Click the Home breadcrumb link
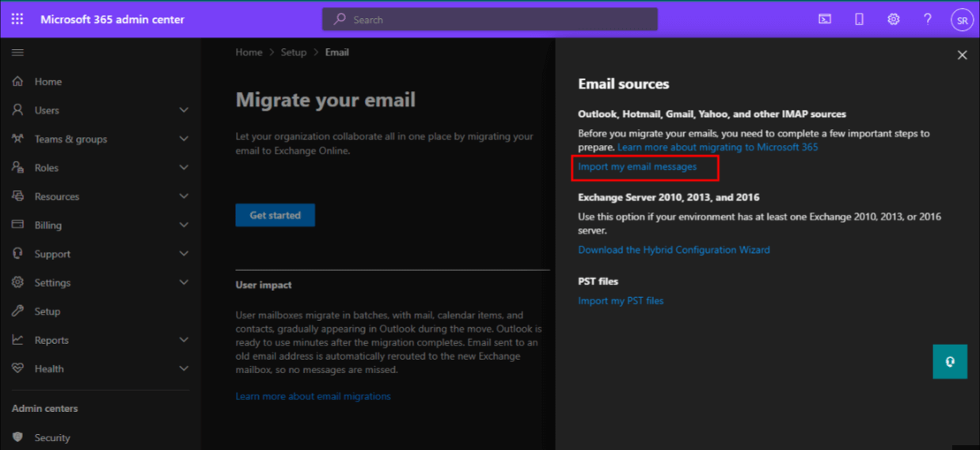 pos(249,52)
